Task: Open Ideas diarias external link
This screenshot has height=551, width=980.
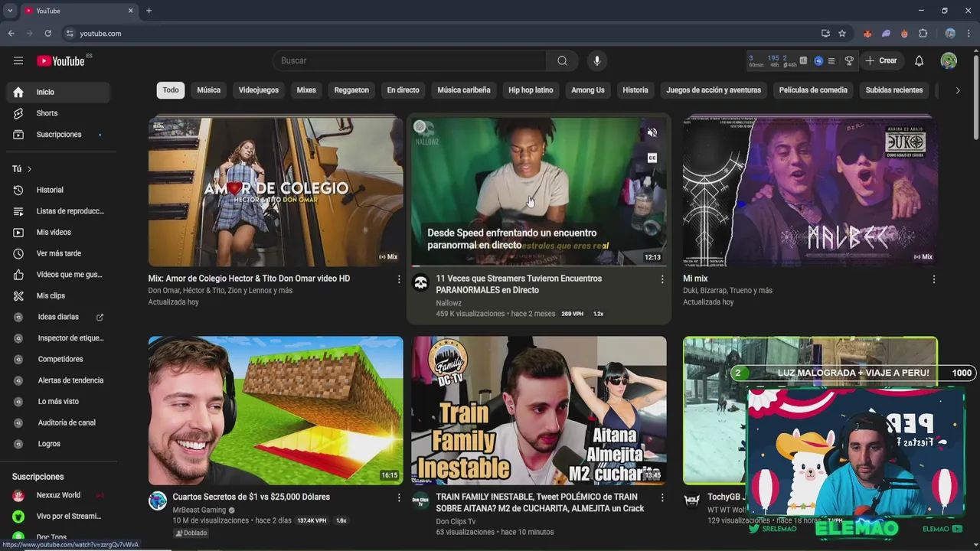Action: [x=58, y=317]
